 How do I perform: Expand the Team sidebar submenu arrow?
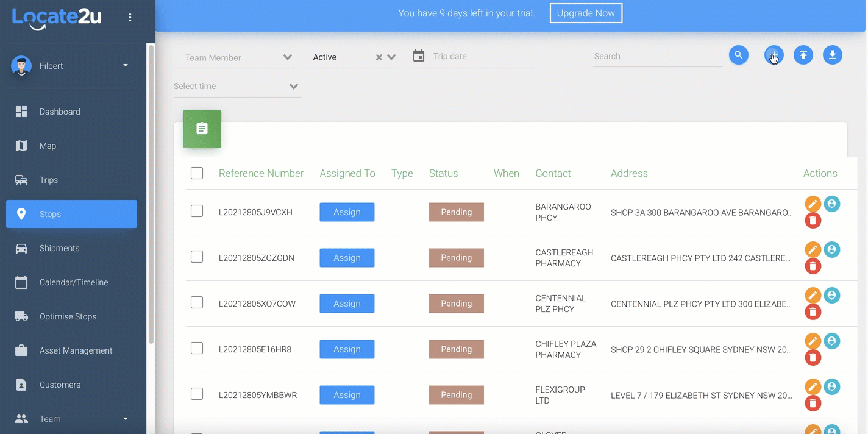coord(126,419)
